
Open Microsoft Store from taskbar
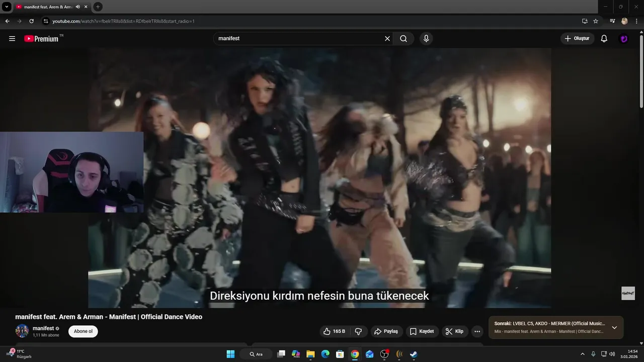click(340, 354)
